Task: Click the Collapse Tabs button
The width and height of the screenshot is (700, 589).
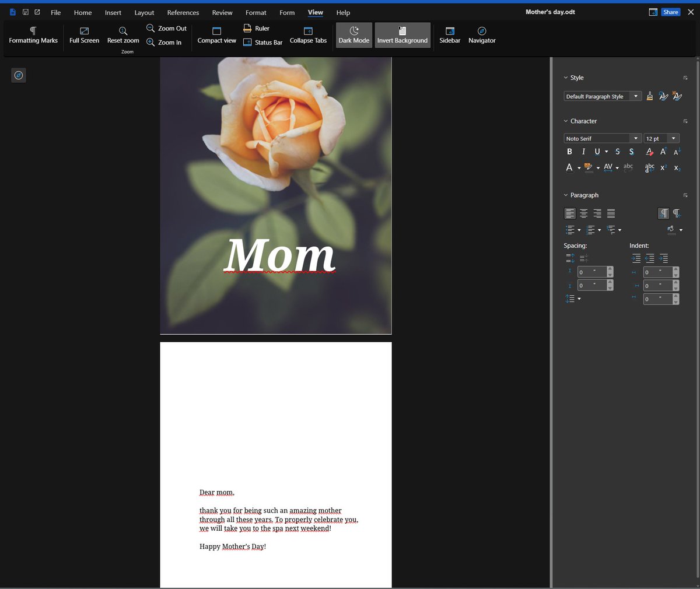Action: point(308,35)
